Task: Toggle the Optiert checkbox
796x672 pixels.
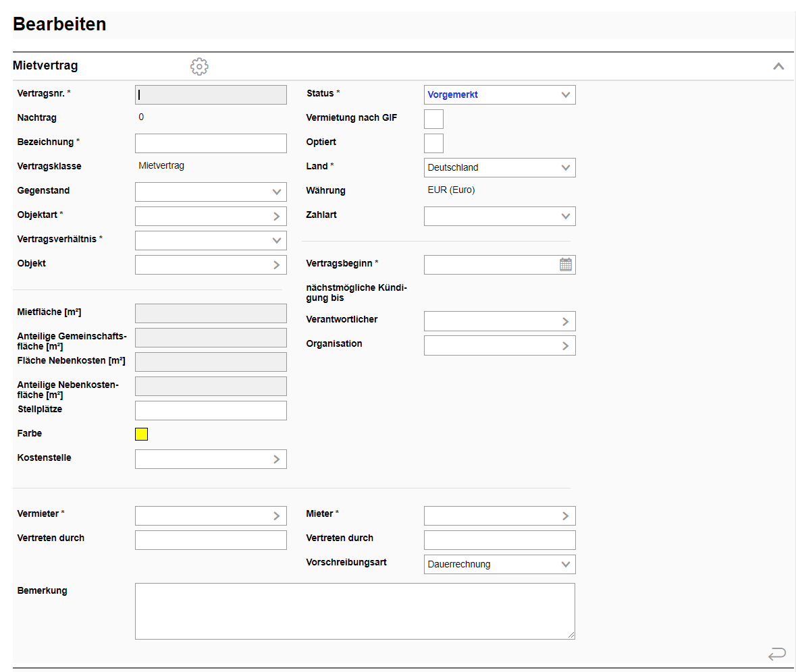Action: coord(433,143)
